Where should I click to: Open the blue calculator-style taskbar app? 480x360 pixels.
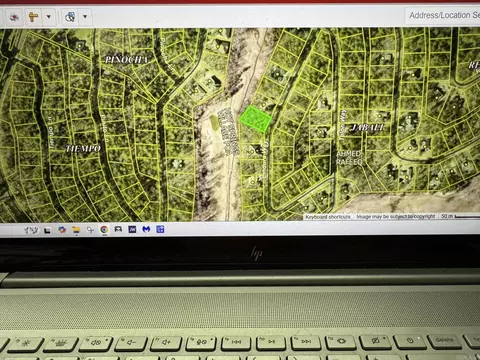[x=160, y=229]
